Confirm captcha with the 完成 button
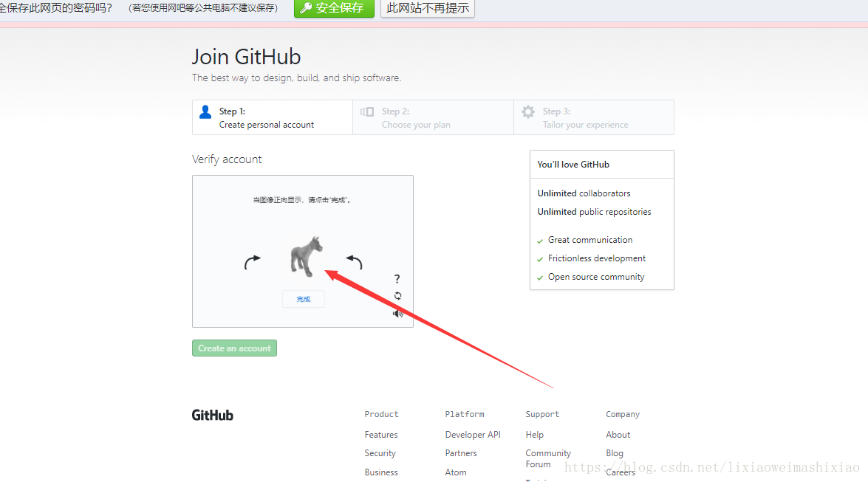The height and width of the screenshot is (482, 868). [304, 299]
